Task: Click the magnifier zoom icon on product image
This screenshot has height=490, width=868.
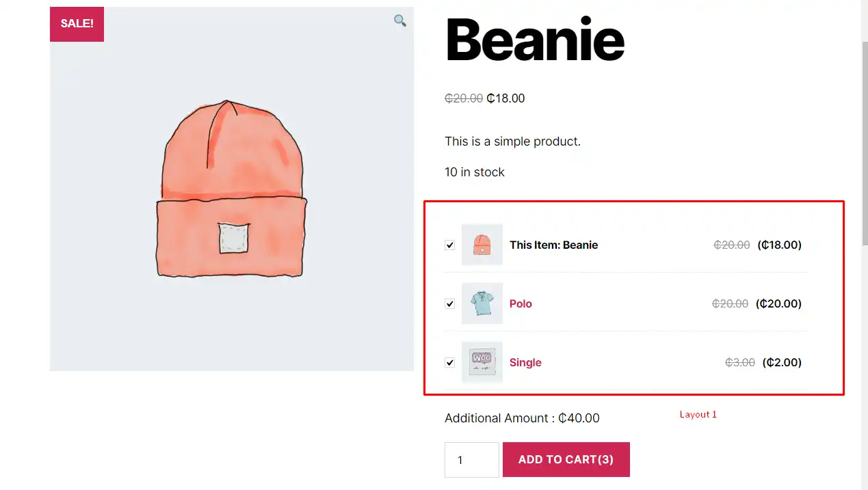Action: (400, 21)
